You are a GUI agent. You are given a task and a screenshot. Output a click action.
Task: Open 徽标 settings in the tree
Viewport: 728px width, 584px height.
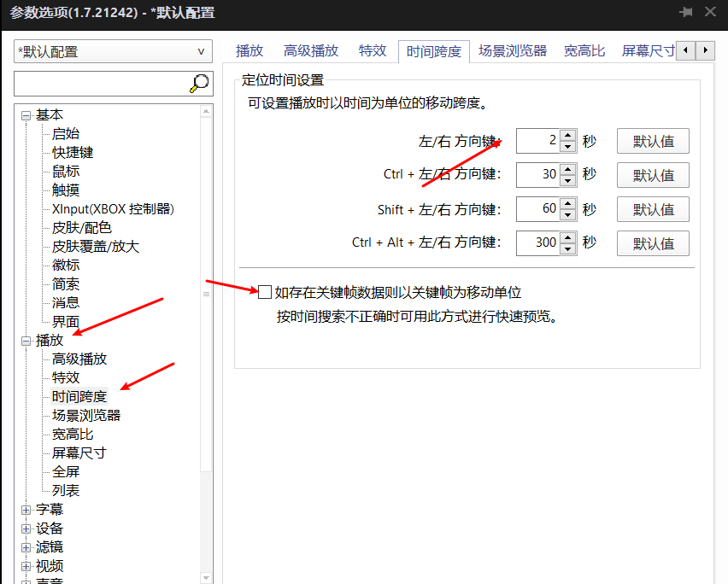[66, 266]
